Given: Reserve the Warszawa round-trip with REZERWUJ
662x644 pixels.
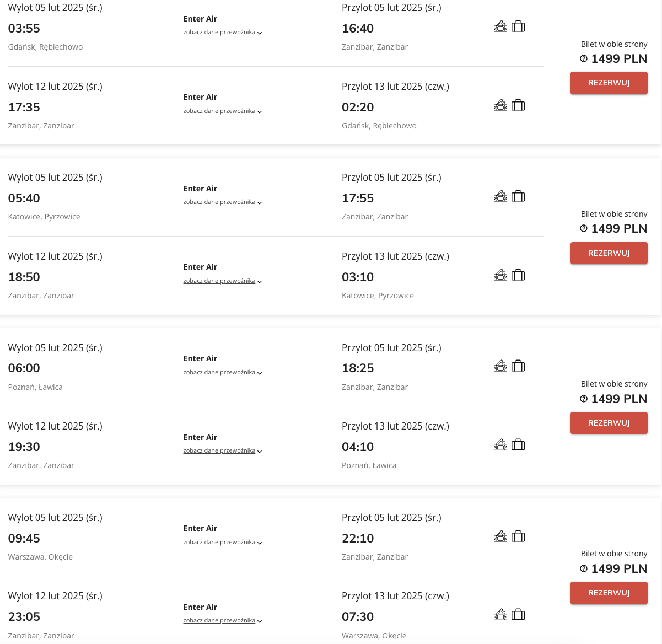Looking at the screenshot, I should (609, 593).
